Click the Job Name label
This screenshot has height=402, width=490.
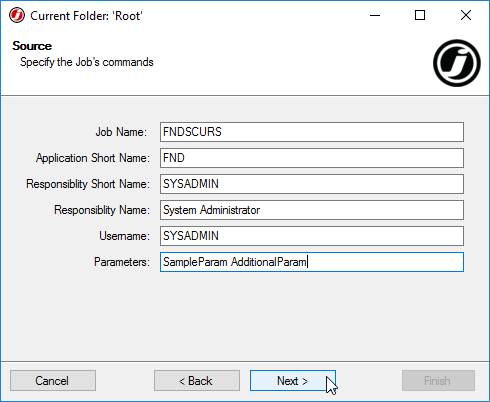coord(121,132)
